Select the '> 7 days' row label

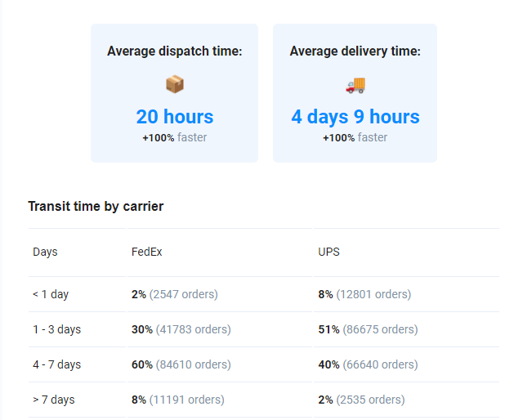tap(54, 400)
